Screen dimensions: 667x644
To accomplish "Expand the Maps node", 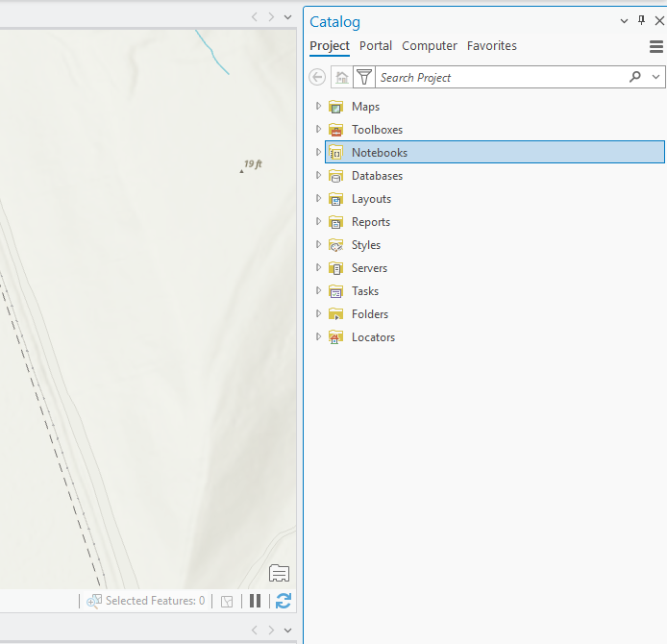I will 318,106.
